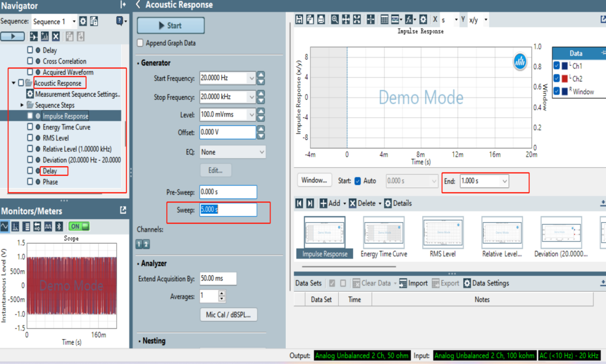Open Measurement Sequence Settings in the tree
Screen dimensions: 606x364
[78, 94]
